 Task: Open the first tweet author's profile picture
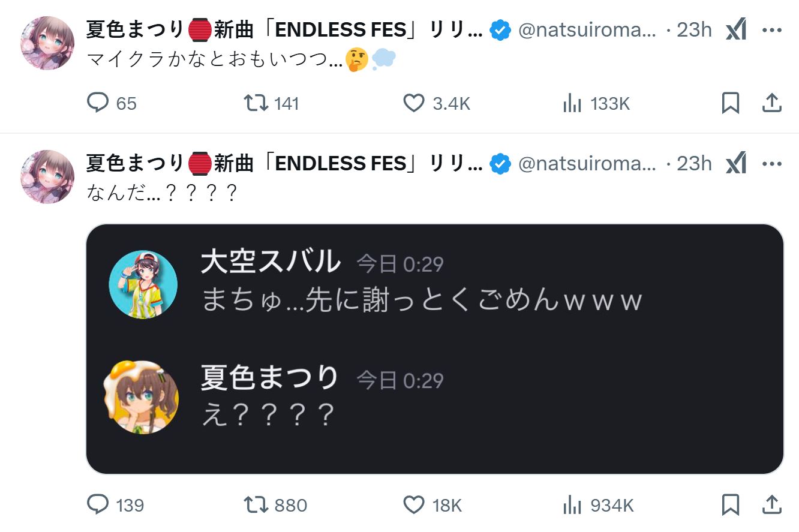pyautogui.click(x=47, y=43)
